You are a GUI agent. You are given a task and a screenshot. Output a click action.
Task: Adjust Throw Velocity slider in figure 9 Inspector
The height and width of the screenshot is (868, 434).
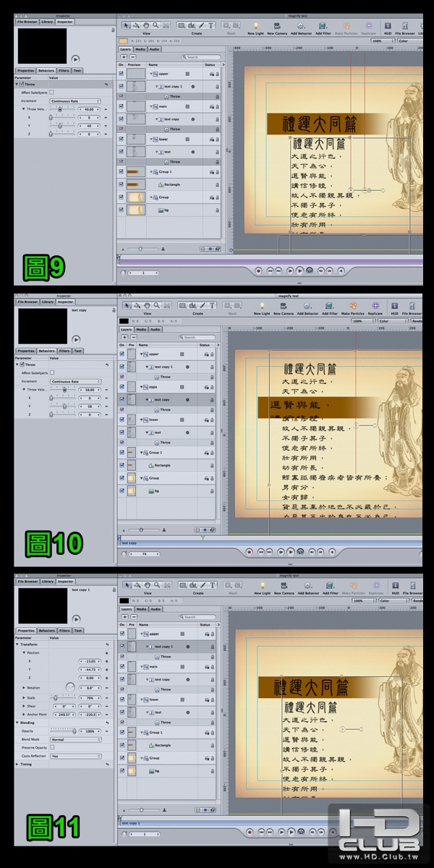[64, 109]
